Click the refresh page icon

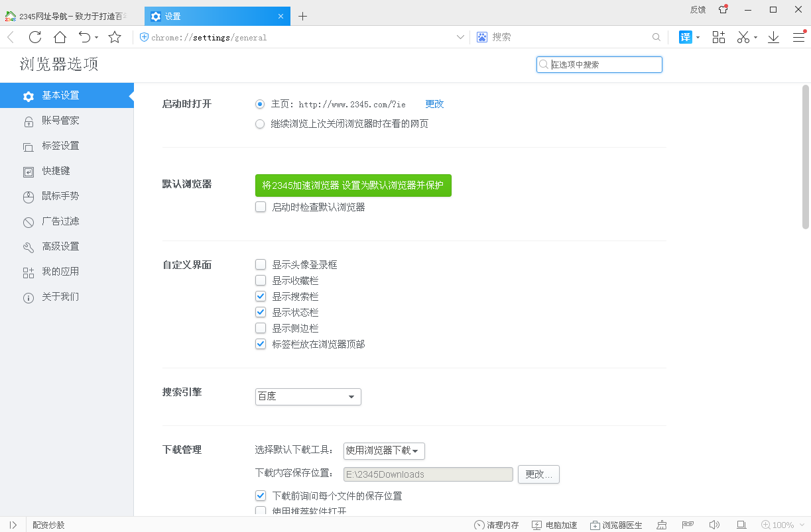(x=34, y=37)
